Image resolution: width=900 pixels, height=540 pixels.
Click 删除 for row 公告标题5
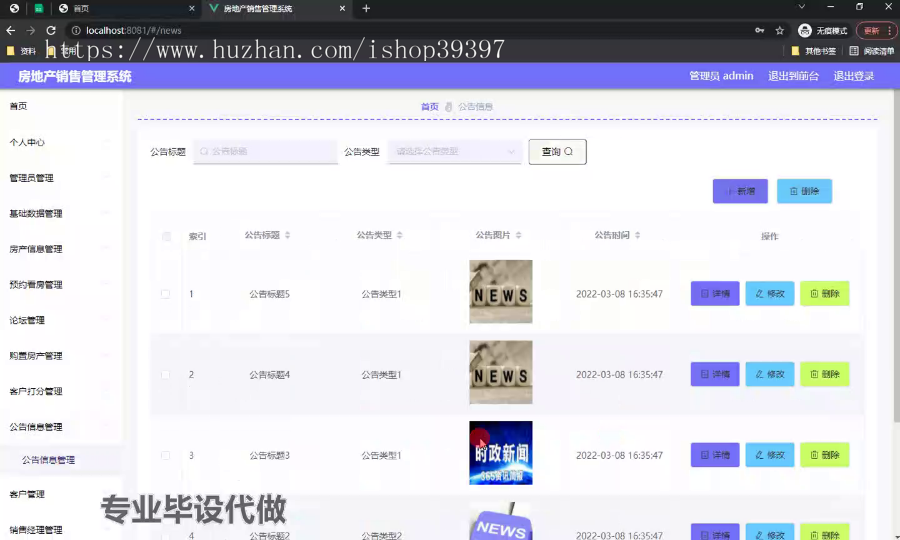(x=824, y=294)
